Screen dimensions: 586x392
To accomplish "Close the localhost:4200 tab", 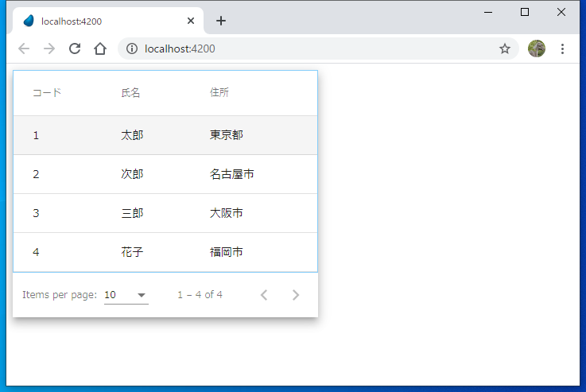I will (191, 21).
